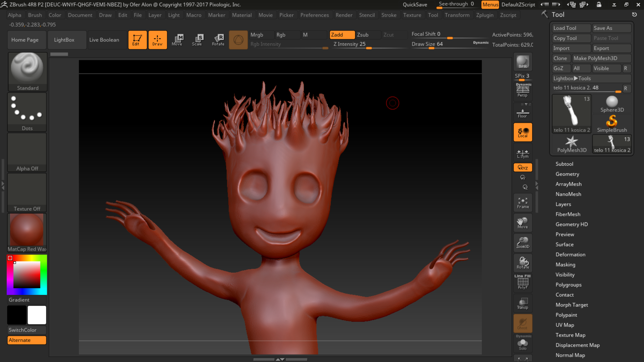This screenshot has height=362, width=644.
Task: Click the Tool palette refresh icon
Action: [x=634, y=14]
